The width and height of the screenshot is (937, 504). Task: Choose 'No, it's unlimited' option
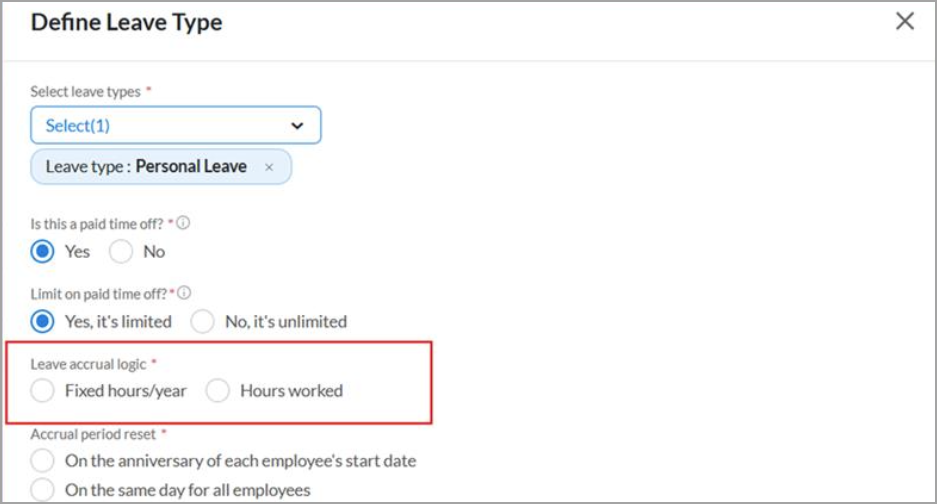[x=203, y=322]
